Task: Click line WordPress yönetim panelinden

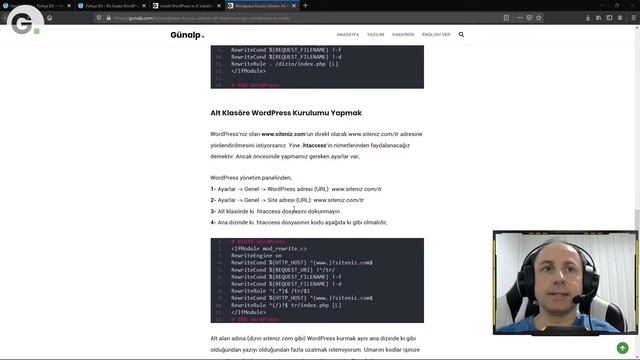Action: click(x=251, y=178)
